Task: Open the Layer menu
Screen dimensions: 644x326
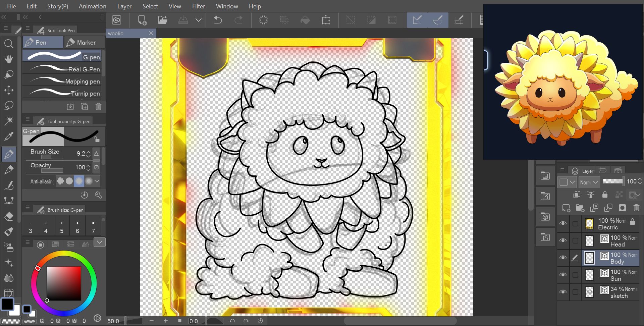Action: [x=124, y=6]
